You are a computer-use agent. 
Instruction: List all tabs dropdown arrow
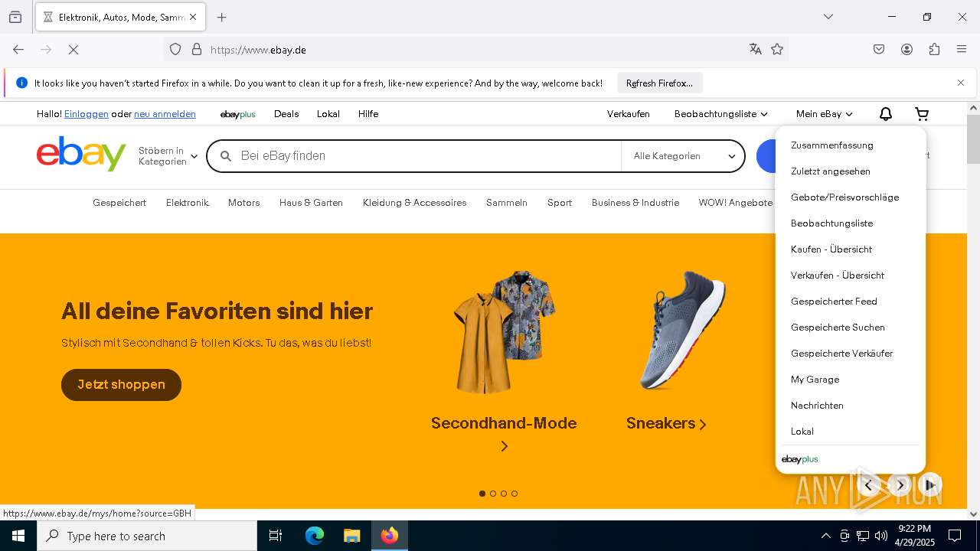click(x=828, y=17)
